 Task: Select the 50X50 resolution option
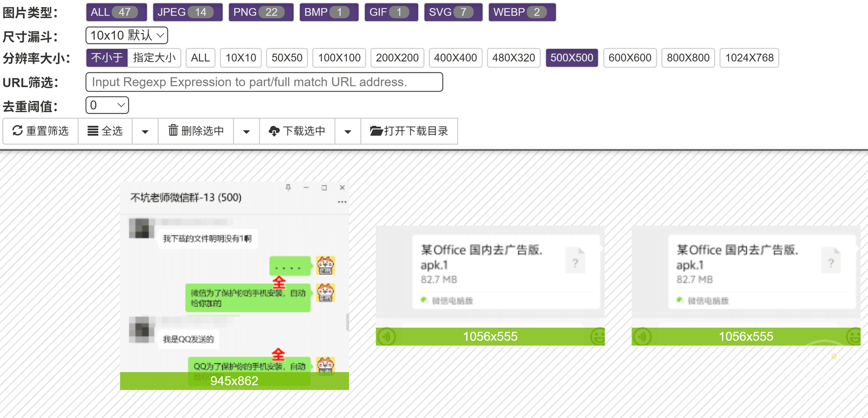pyautogui.click(x=287, y=58)
